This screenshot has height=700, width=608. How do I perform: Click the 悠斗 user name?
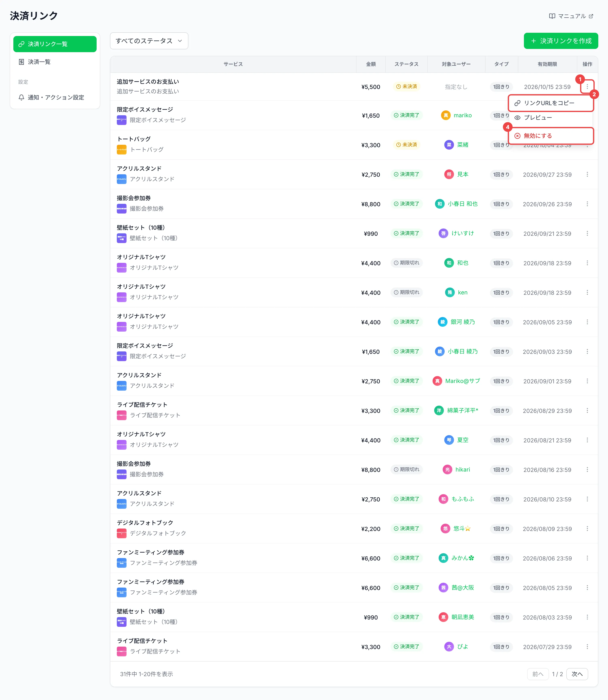tap(462, 529)
